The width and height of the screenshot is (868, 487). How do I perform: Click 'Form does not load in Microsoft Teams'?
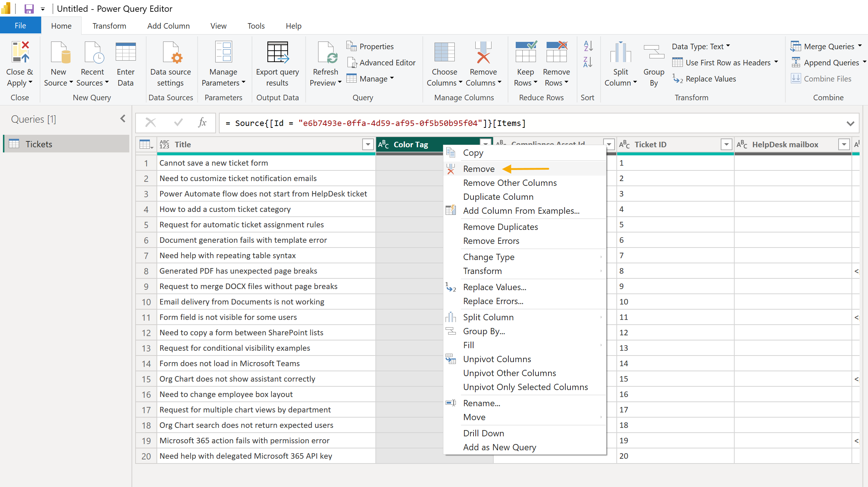(266, 364)
